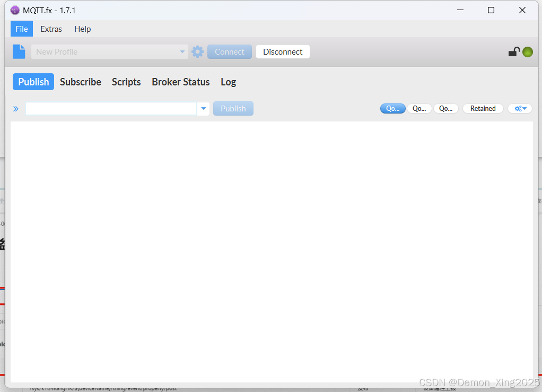The height and width of the screenshot is (392, 542).
Task: Switch to the Scripts tab
Action: coord(126,82)
